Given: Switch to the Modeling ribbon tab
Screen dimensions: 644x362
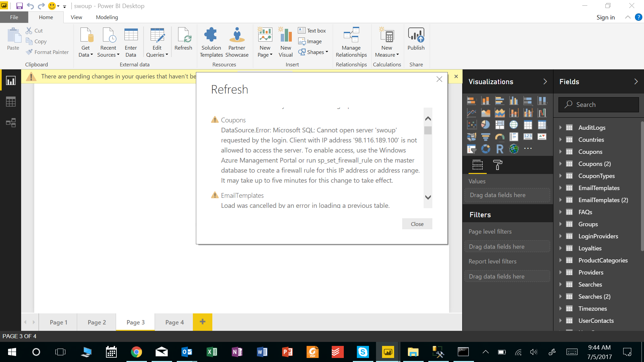Looking at the screenshot, I should pos(107,17).
